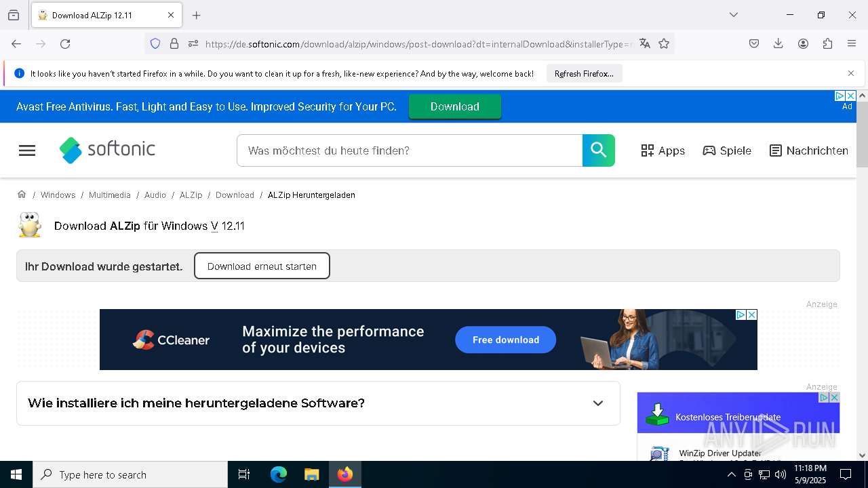Open Task View on the taskbar

[244, 474]
